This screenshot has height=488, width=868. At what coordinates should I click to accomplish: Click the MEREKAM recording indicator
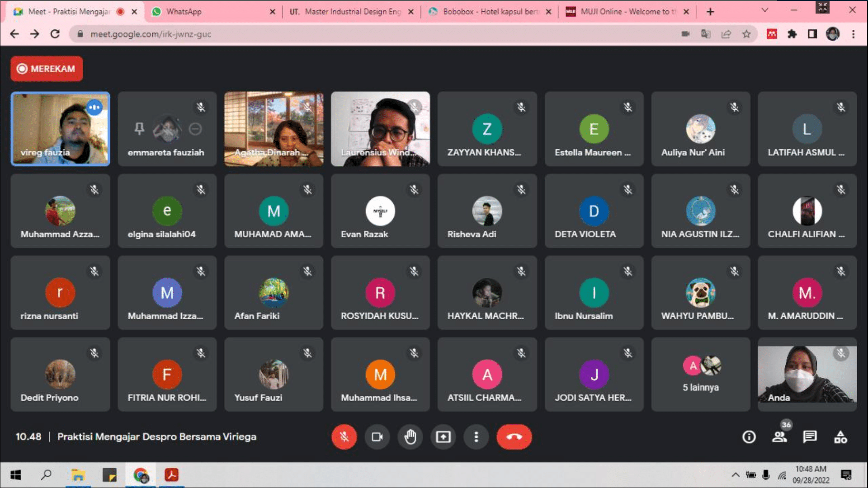coord(47,69)
